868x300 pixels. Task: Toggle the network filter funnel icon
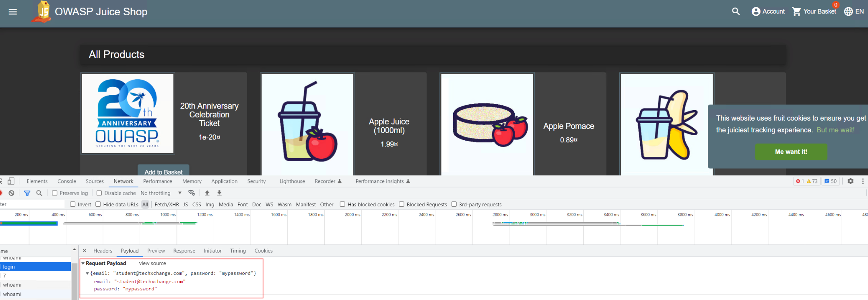(27, 193)
